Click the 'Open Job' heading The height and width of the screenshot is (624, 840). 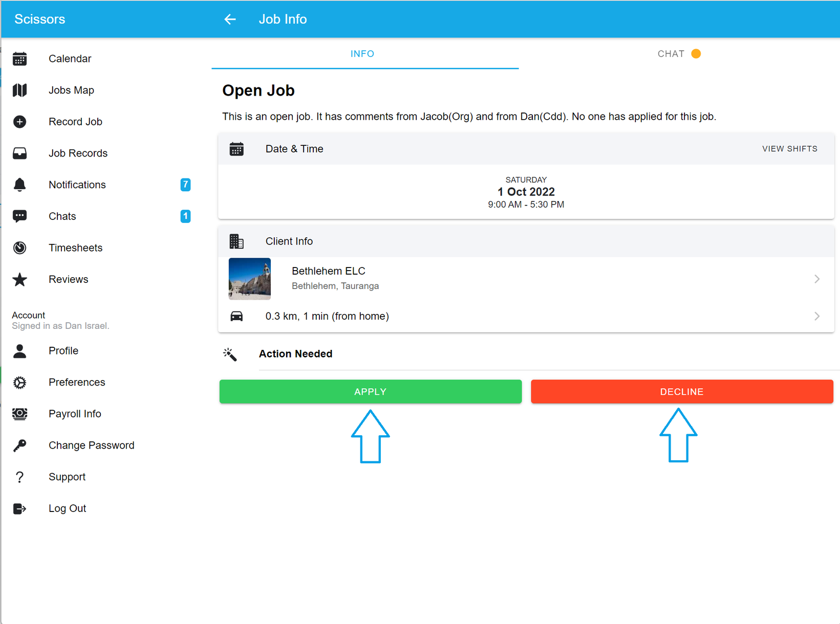(259, 91)
